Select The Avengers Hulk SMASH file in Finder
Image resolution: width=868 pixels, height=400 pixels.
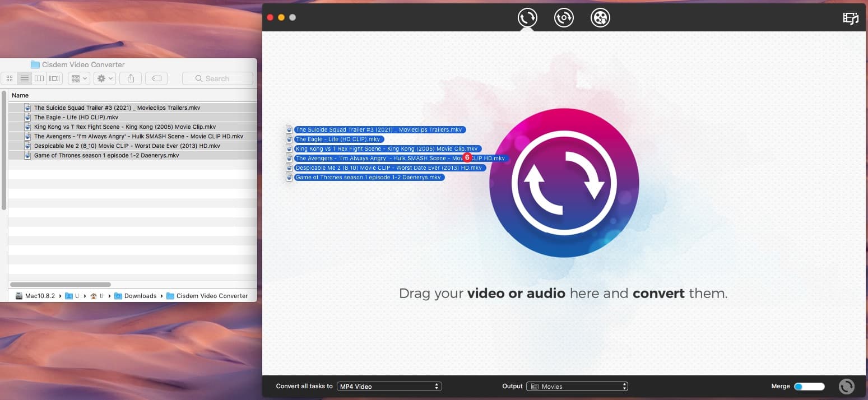point(133,136)
